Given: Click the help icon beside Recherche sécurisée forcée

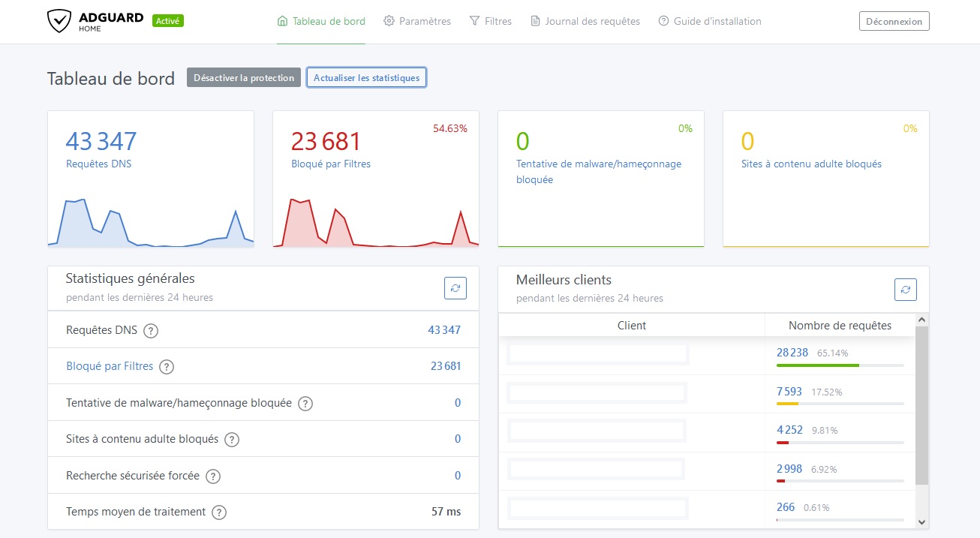Looking at the screenshot, I should pos(212,476).
